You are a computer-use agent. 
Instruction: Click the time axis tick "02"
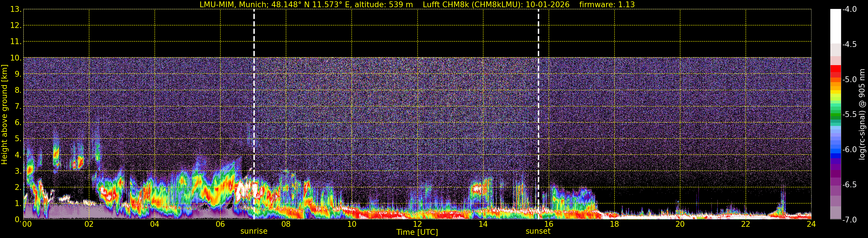89,224
